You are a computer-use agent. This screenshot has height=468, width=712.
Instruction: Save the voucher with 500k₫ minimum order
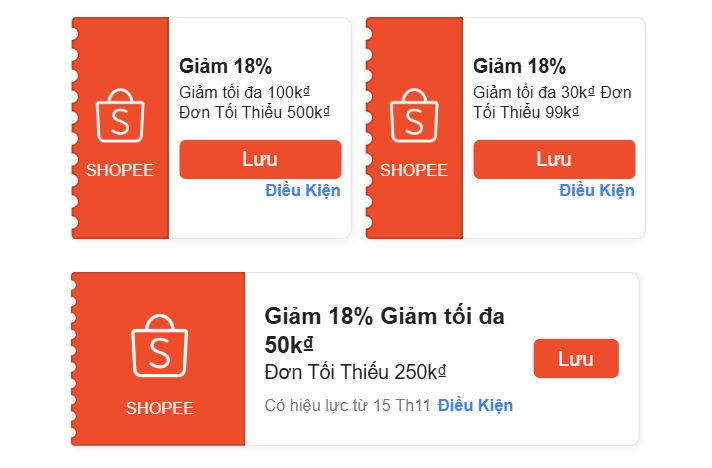click(x=260, y=159)
